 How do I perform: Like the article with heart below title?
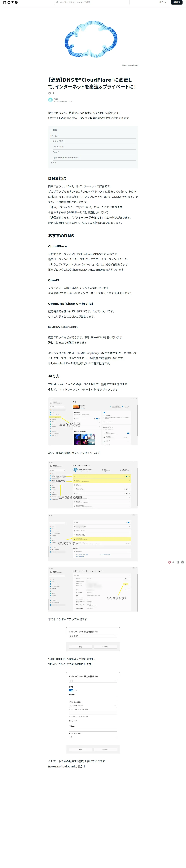(50, 93)
